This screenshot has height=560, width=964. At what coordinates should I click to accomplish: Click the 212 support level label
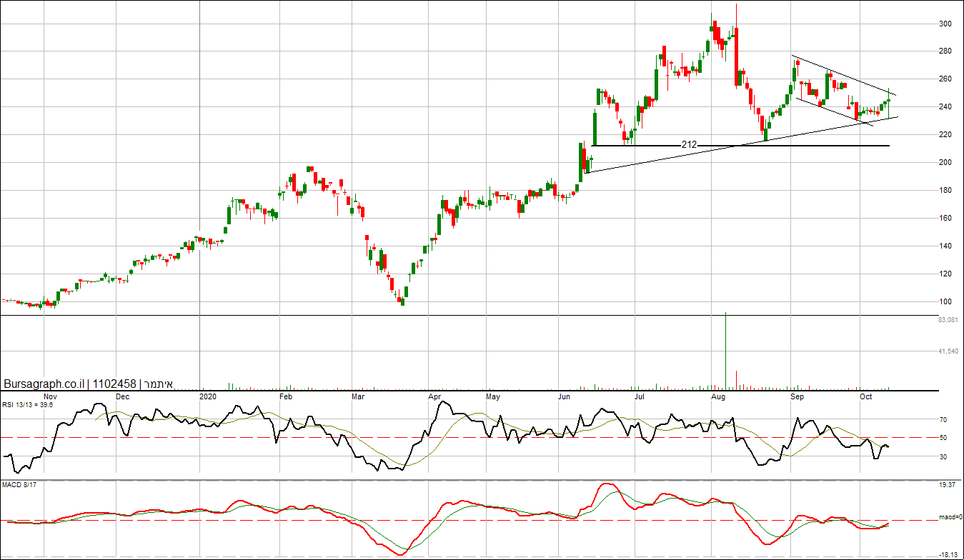pos(689,145)
